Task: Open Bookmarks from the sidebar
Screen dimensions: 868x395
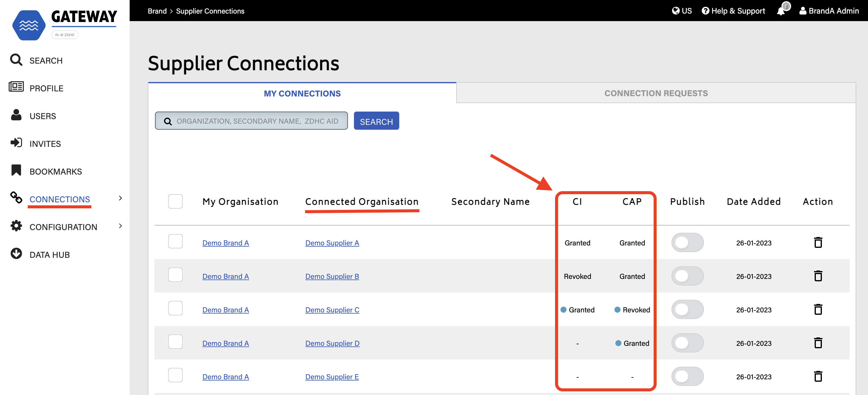Action: [55, 171]
